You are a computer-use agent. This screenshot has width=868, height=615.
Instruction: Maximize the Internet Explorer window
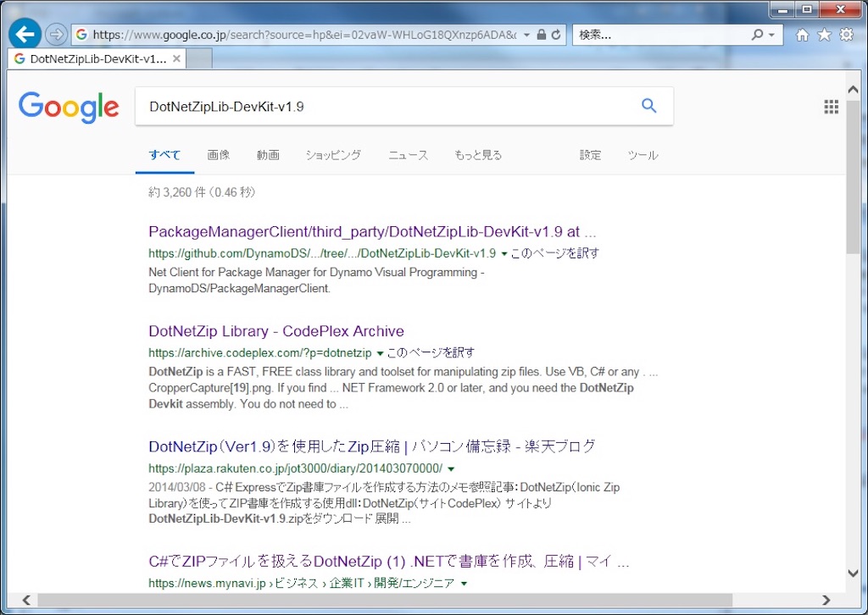(807, 9)
